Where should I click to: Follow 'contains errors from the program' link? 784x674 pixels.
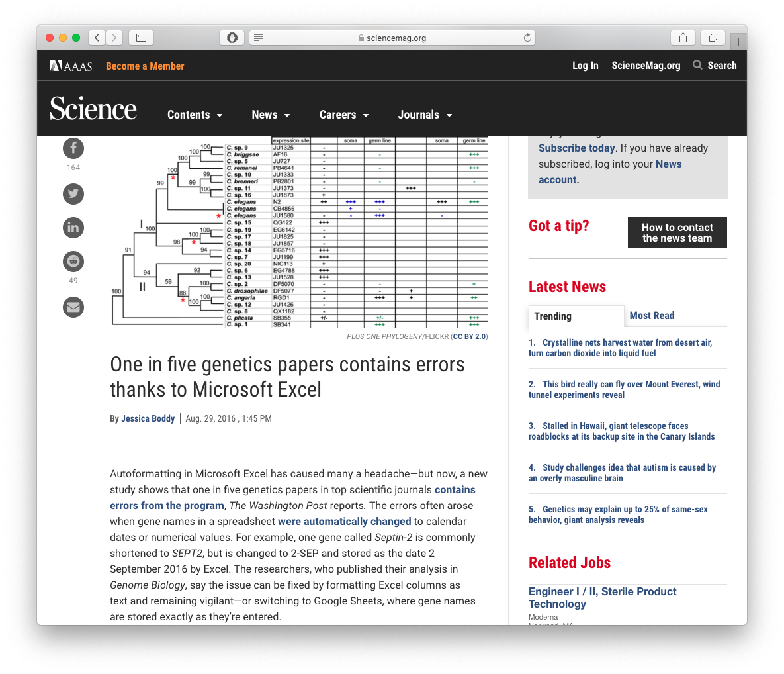pos(292,497)
